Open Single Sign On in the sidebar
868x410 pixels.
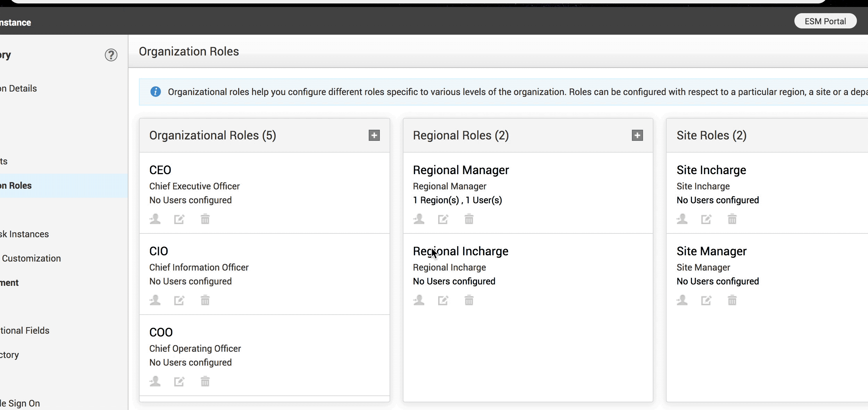(x=20, y=403)
